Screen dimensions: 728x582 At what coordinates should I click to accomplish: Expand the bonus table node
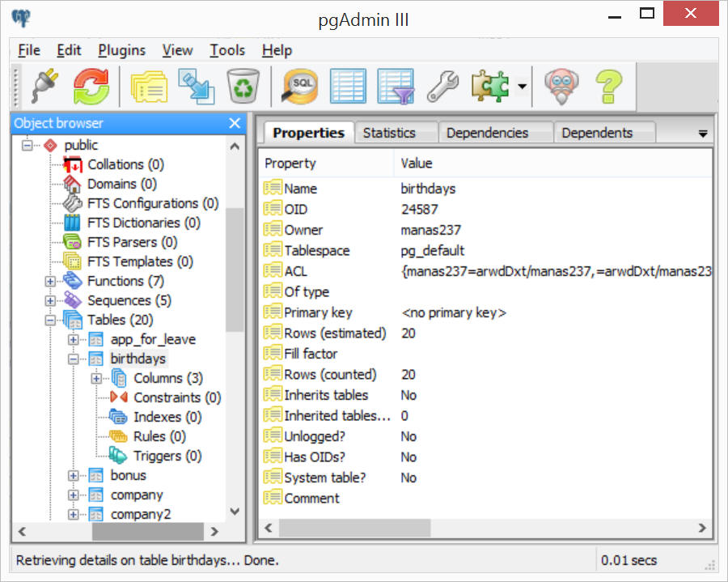click(x=74, y=476)
